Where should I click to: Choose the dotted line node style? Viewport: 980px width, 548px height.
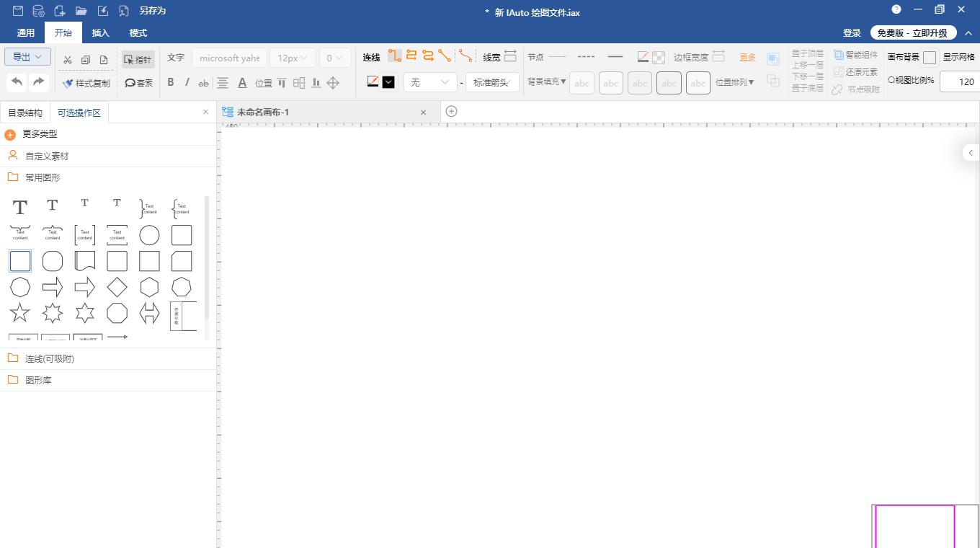[x=558, y=56]
